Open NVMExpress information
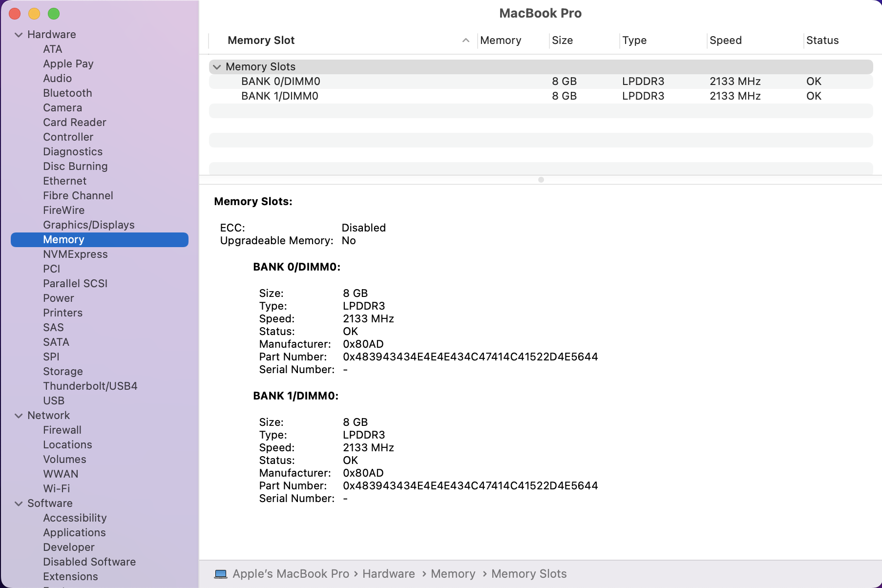This screenshot has height=588, width=882. (75, 254)
